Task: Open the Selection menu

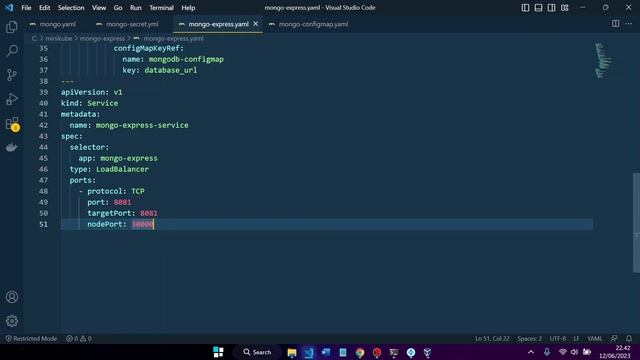Action: click(71, 7)
